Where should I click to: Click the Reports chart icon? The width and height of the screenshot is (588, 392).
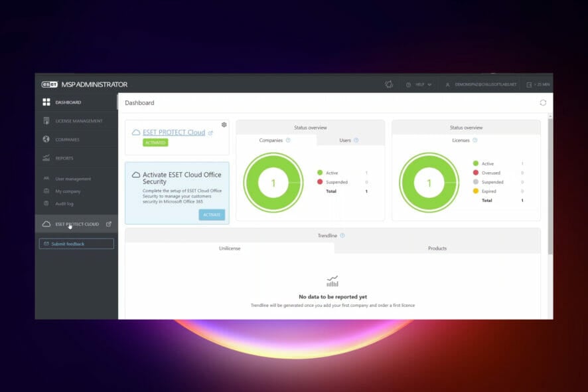point(46,158)
